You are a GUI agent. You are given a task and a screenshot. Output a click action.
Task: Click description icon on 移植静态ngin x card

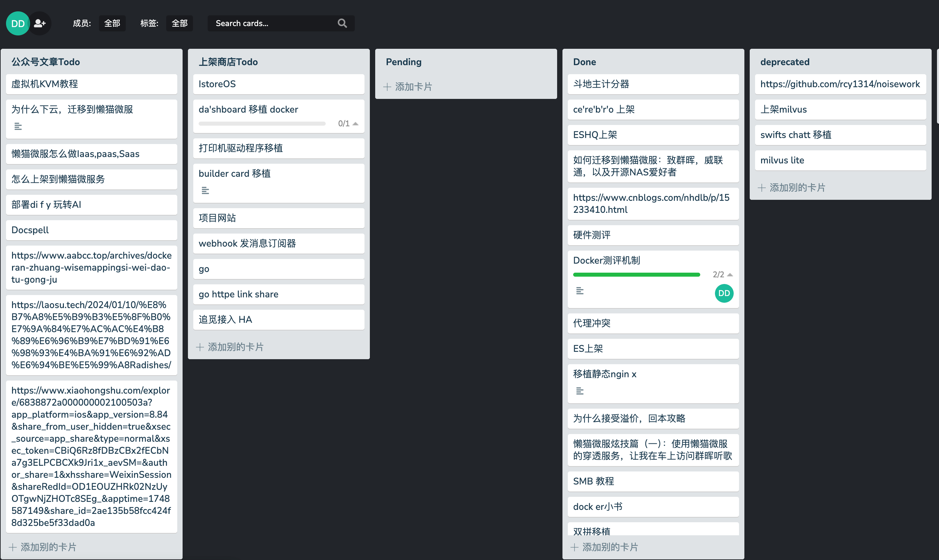coord(580,391)
